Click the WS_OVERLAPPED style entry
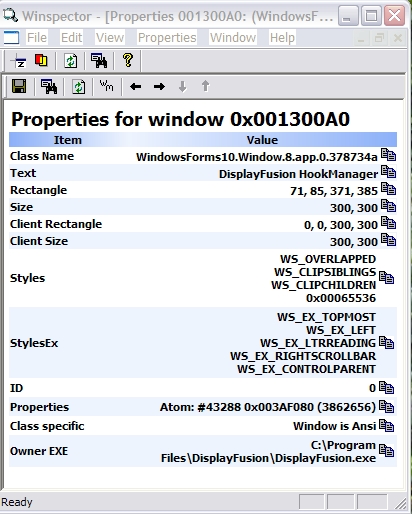 328,259
